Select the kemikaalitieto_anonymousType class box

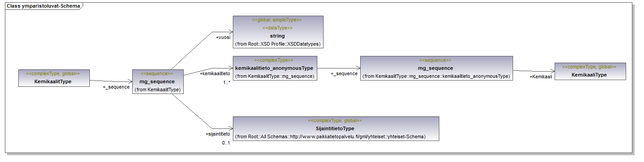tap(275, 68)
